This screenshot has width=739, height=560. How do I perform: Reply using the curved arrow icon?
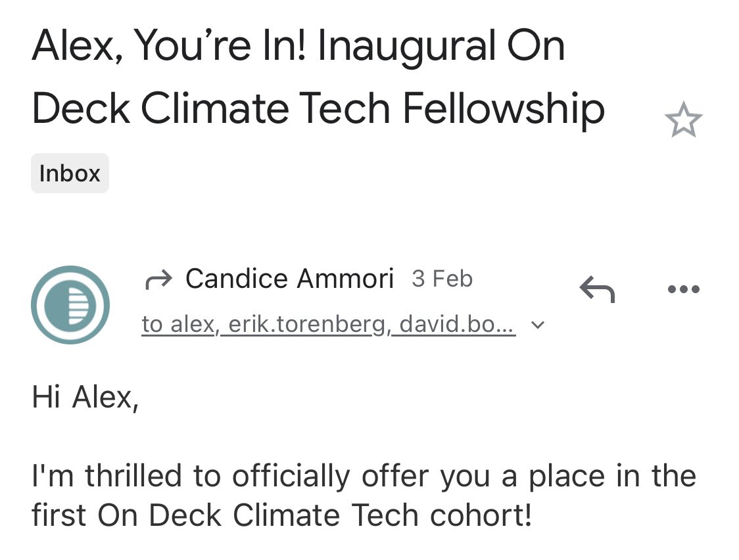tap(597, 289)
